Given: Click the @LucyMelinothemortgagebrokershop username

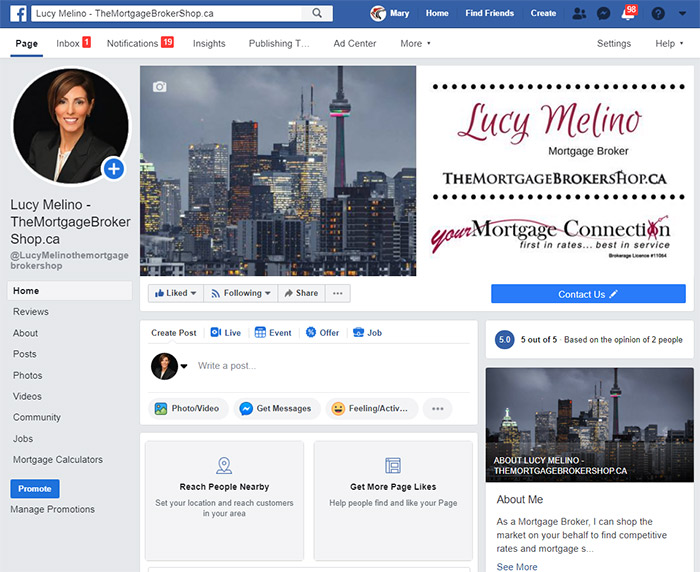Looking at the screenshot, I should pos(70,260).
